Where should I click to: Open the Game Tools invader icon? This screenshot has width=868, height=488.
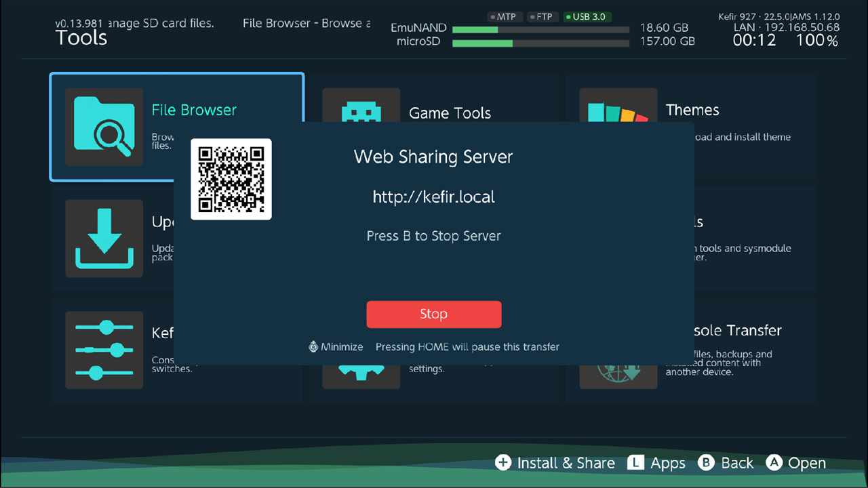[361, 104]
